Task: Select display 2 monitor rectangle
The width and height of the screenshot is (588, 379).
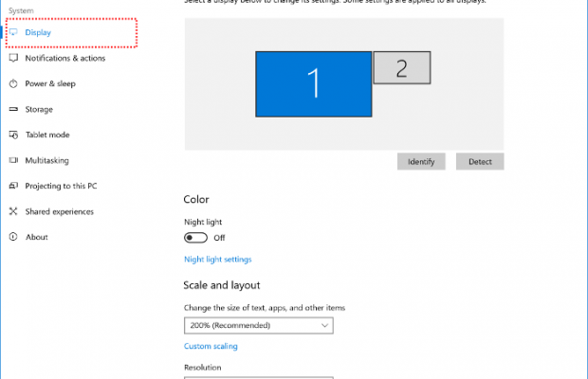Action: pos(401,67)
